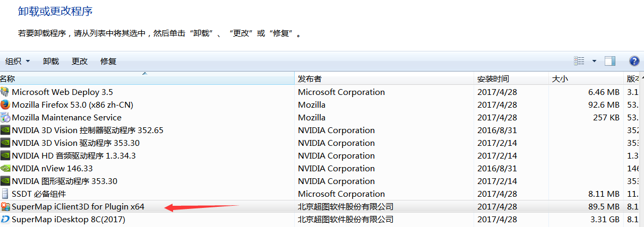
Task: Sort by the 大小 column header
Action: click(586, 78)
